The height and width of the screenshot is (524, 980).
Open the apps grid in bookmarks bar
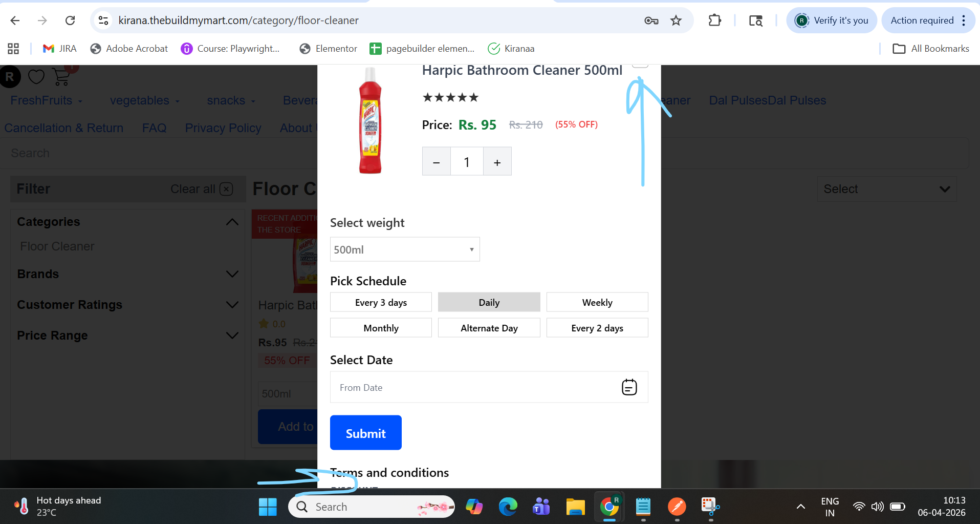[13, 49]
